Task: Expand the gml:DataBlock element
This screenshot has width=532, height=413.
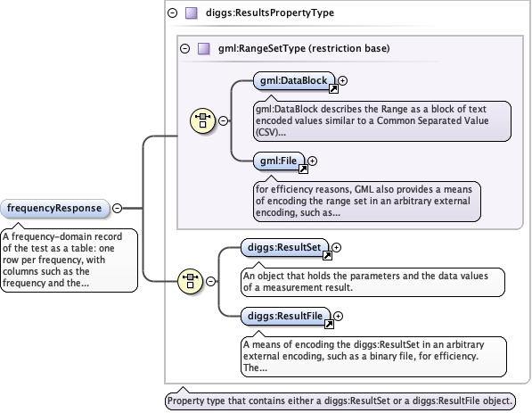Action: click(343, 81)
